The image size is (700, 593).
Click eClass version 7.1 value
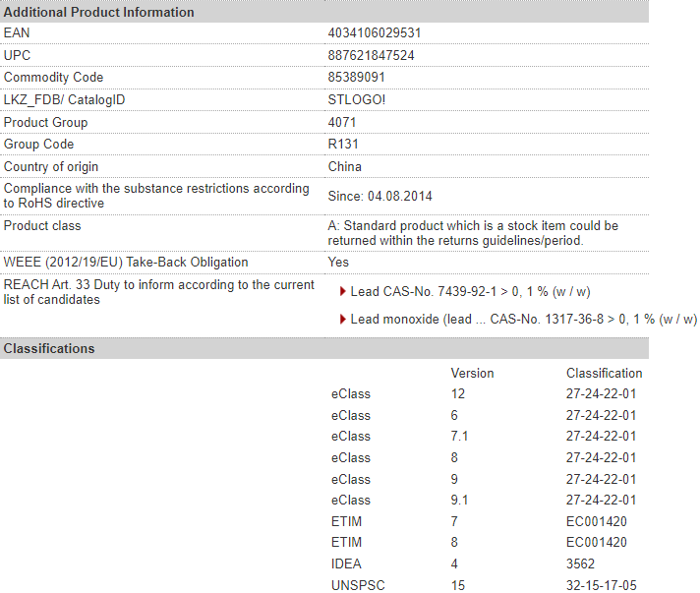459,436
